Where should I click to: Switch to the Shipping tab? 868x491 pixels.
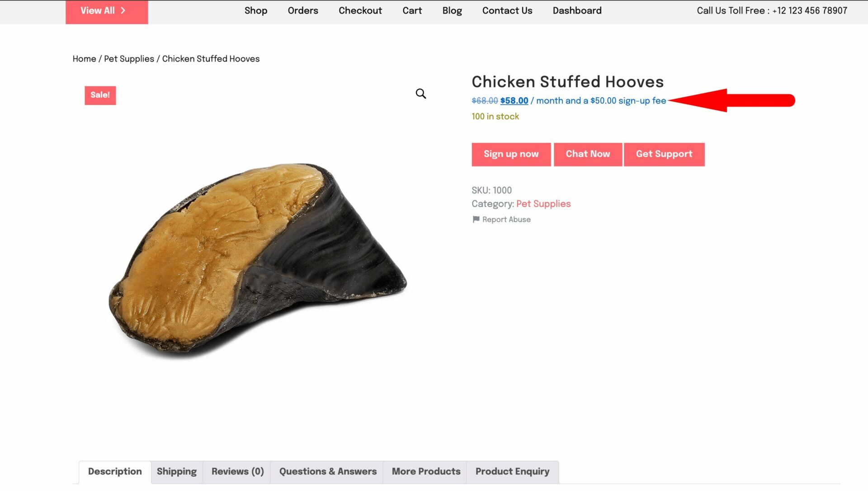pyautogui.click(x=176, y=472)
